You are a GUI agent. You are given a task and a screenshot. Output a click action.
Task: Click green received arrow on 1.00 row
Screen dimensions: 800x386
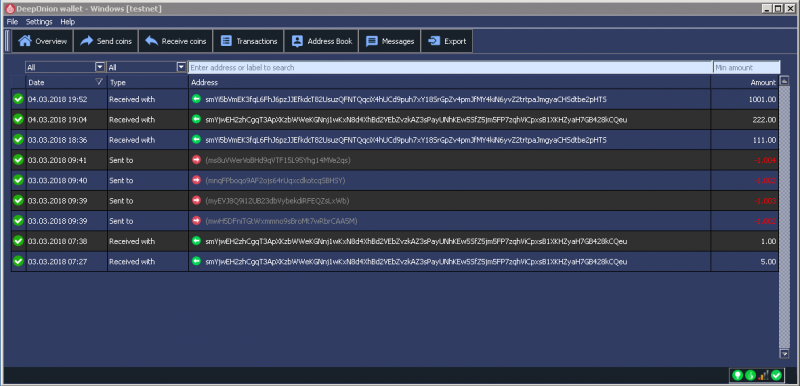[x=196, y=241]
